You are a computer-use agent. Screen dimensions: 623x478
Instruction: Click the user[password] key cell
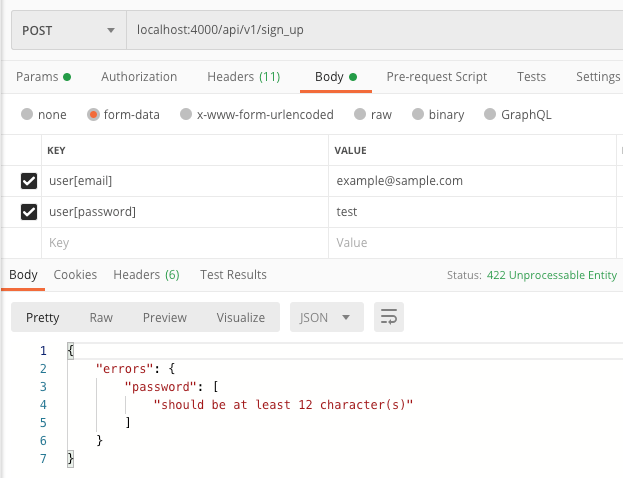coord(185,212)
